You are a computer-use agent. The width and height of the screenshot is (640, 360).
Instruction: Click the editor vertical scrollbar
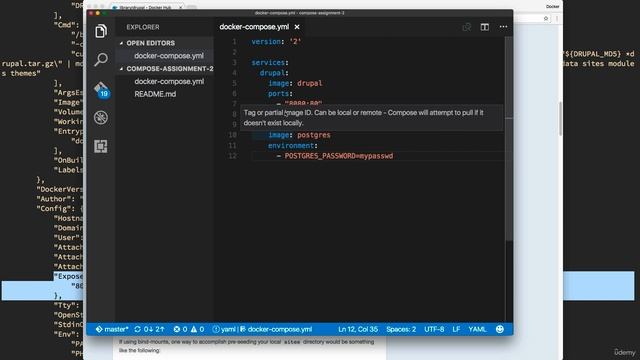click(509, 139)
